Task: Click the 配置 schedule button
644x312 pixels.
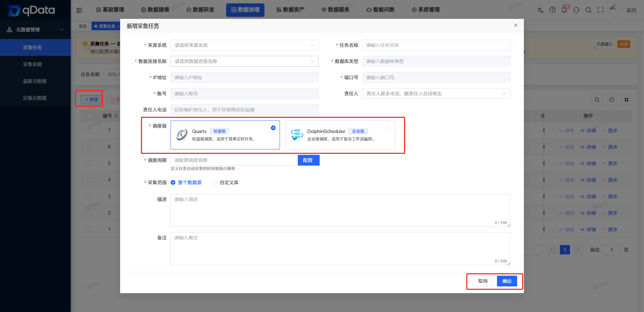Action: (x=309, y=160)
